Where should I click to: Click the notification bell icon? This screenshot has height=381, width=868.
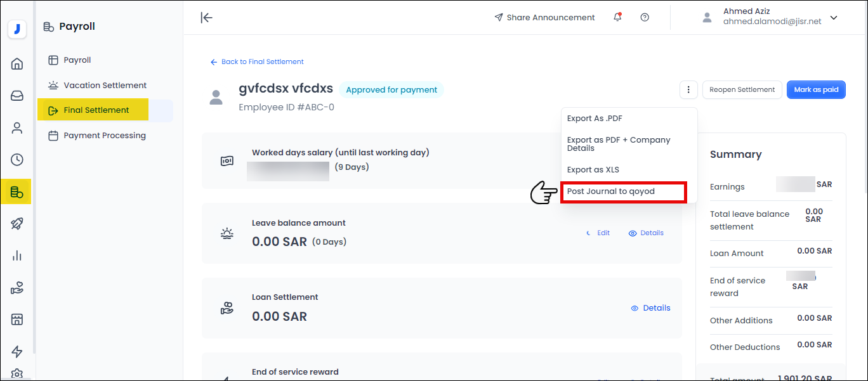(617, 18)
